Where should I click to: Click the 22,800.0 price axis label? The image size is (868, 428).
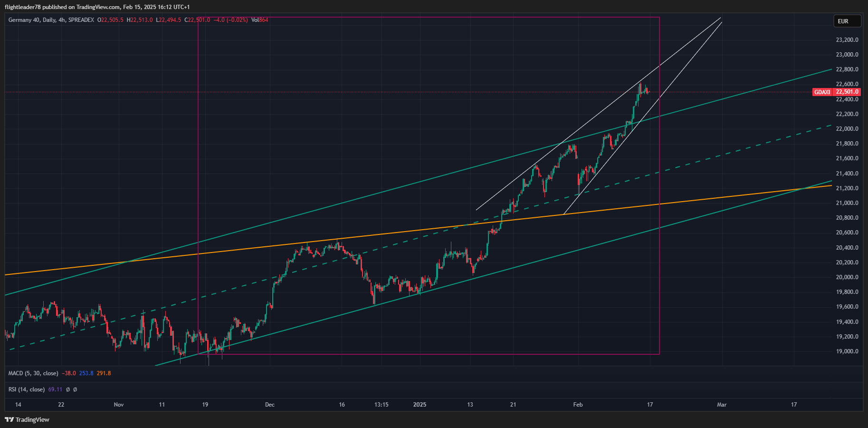847,69
